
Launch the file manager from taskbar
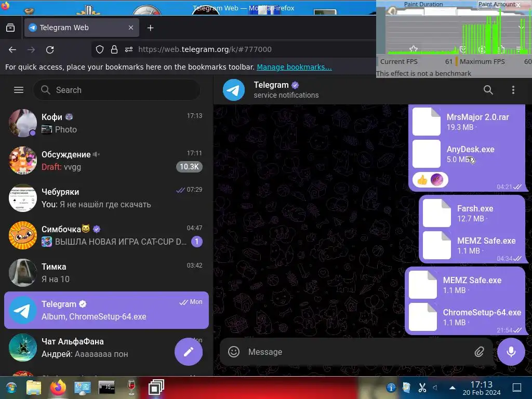pyautogui.click(x=34, y=388)
